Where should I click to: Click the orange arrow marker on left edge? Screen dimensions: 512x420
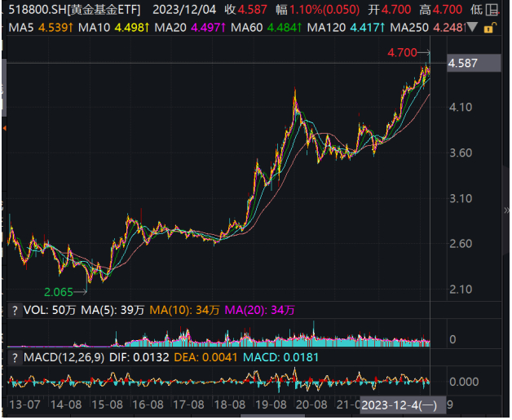click(x=5, y=129)
